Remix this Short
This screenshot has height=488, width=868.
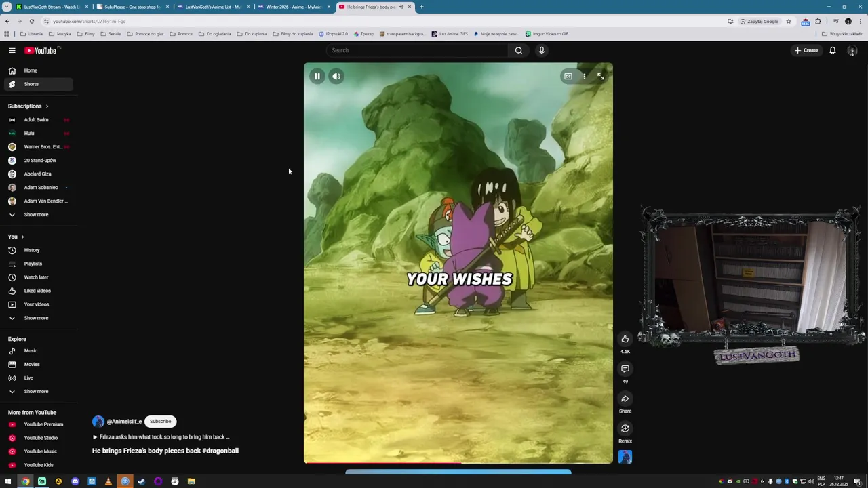(625, 428)
